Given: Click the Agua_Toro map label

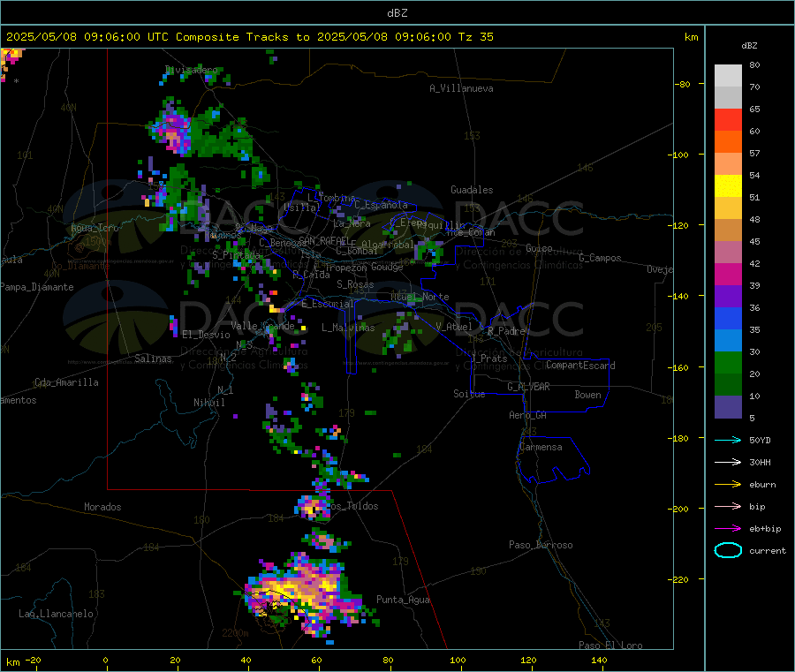Looking at the screenshot, I should [95, 228].
